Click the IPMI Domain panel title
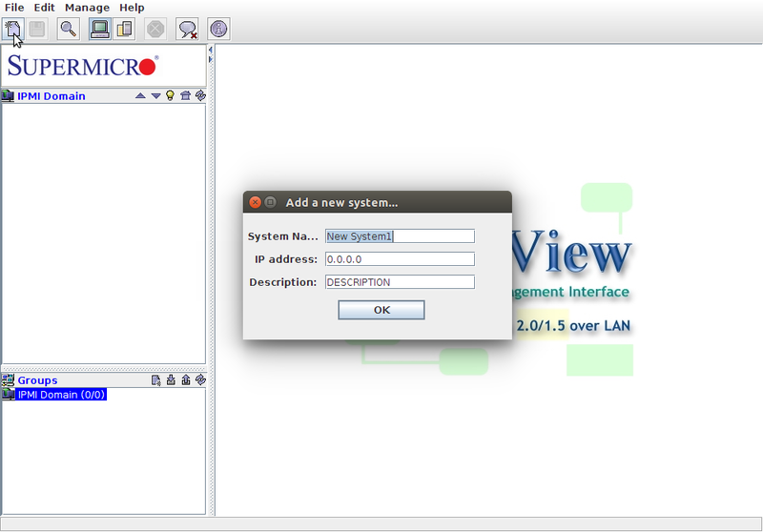Viewport: 763px width, 532px height. (x=52, y=96)
